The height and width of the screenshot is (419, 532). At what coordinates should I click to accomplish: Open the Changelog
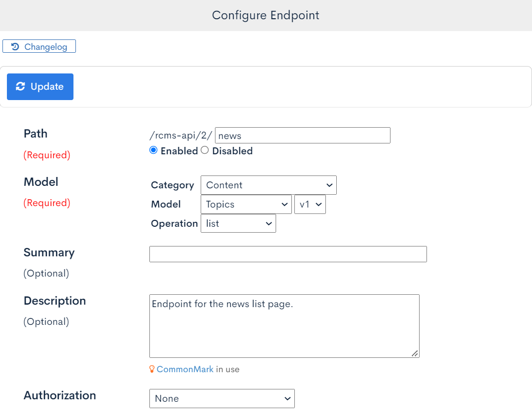39,46
